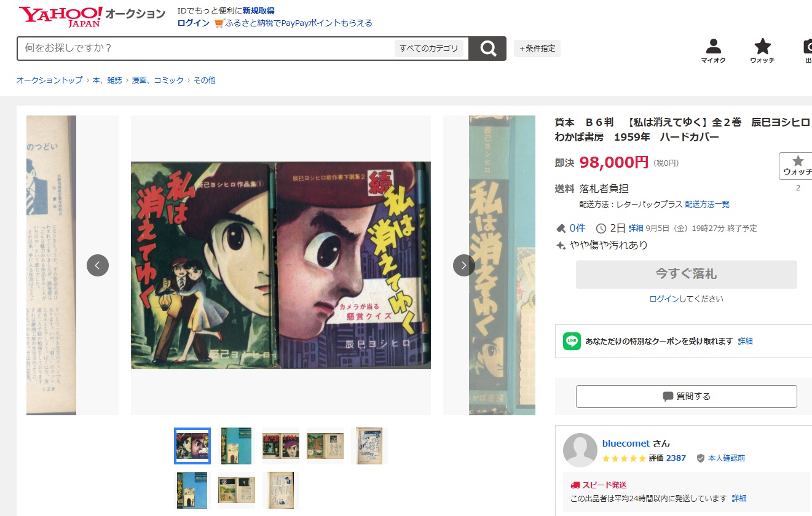Open the すべてのカテゴリ category dropdown

[x=428, y=49]
